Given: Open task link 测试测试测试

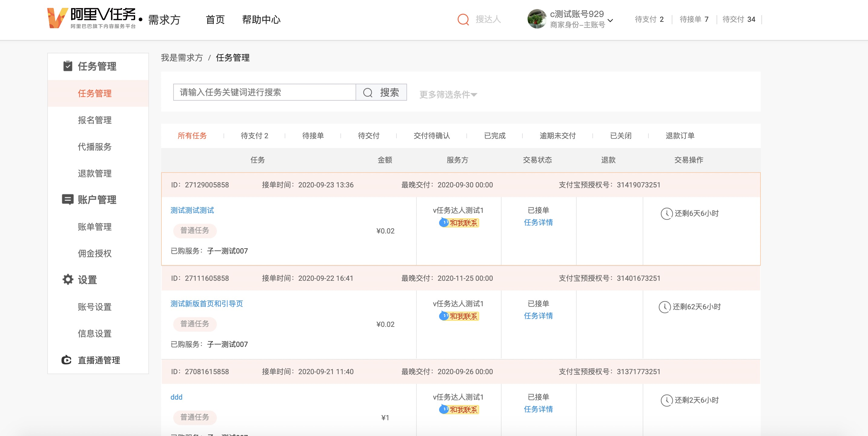Looking at the screenshot, I should coord(192,210).
